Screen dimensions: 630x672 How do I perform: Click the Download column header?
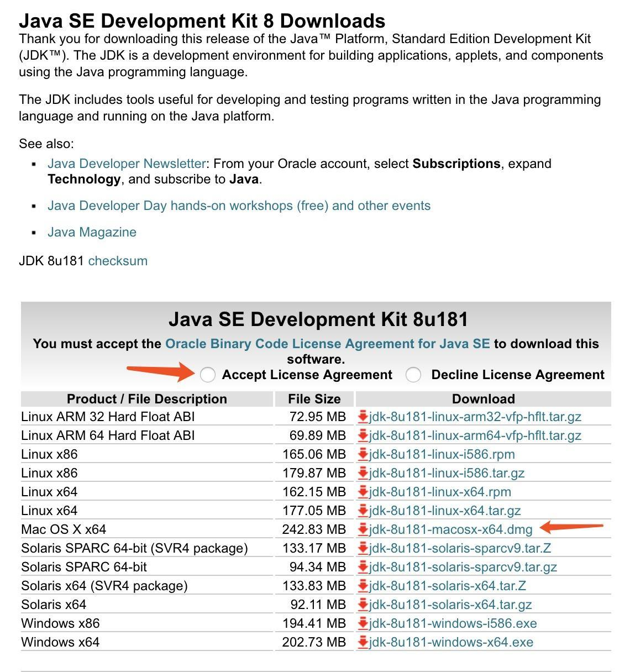point(484,399)
